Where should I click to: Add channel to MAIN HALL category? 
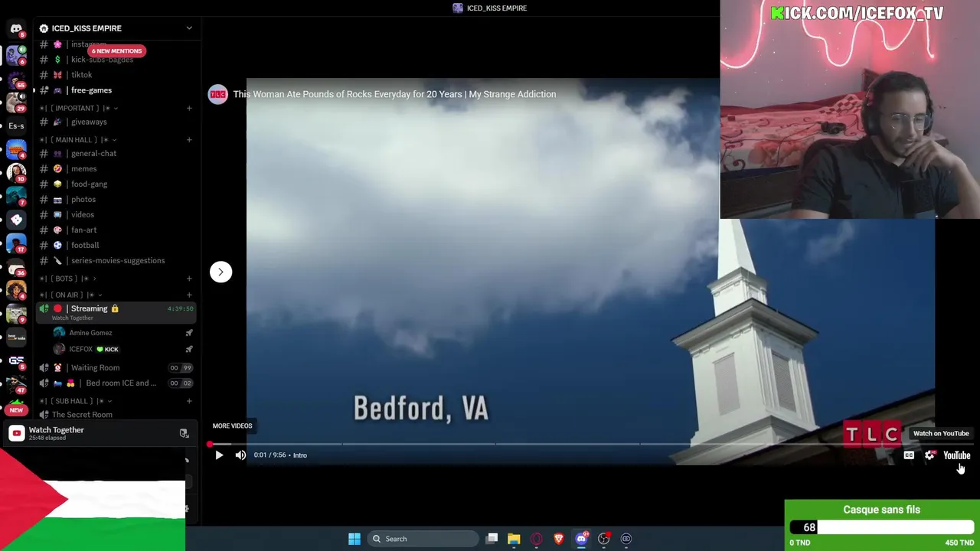point(189,140)
